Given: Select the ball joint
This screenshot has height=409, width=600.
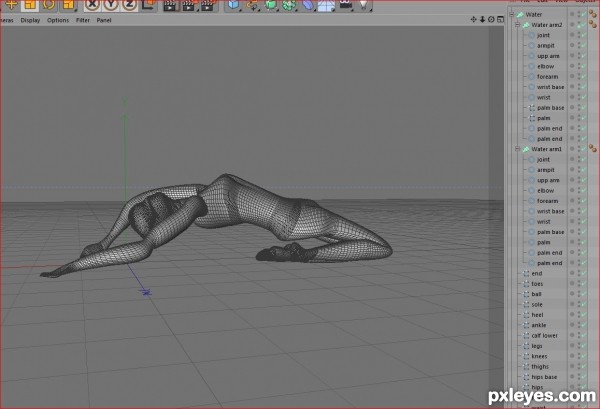Looking at the screenshot, I should point(536,294).
